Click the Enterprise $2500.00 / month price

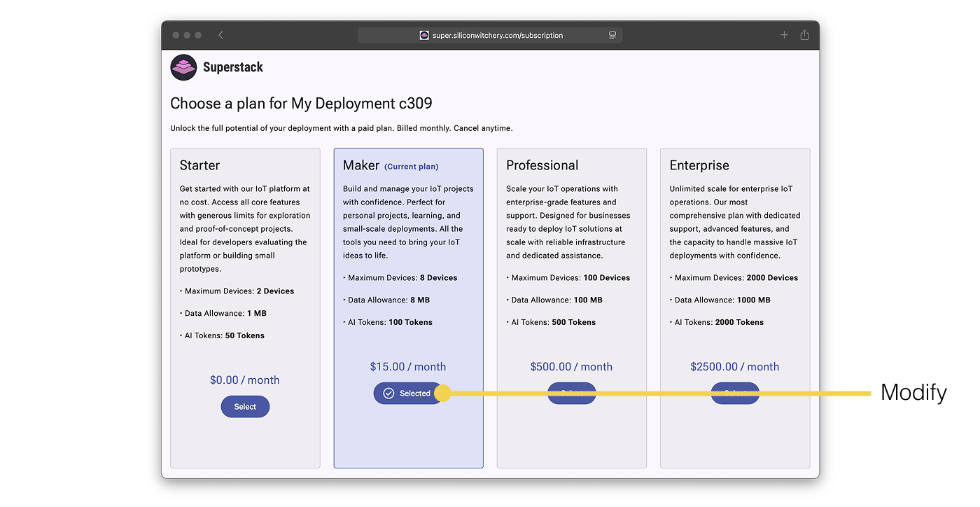734,367
